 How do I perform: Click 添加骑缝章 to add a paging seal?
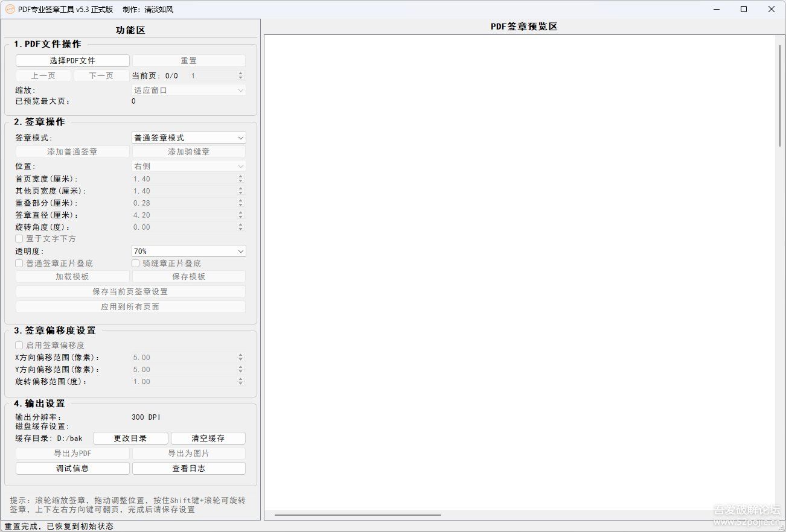click(x=188, y=151)
